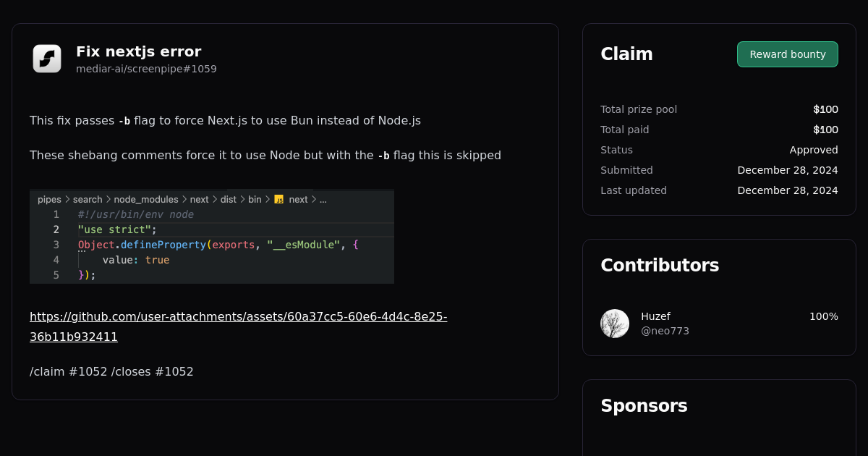Click the yellow JS file icon in the breadcrumb
This screenshot has width=868, height=456.
click(279, 199)
